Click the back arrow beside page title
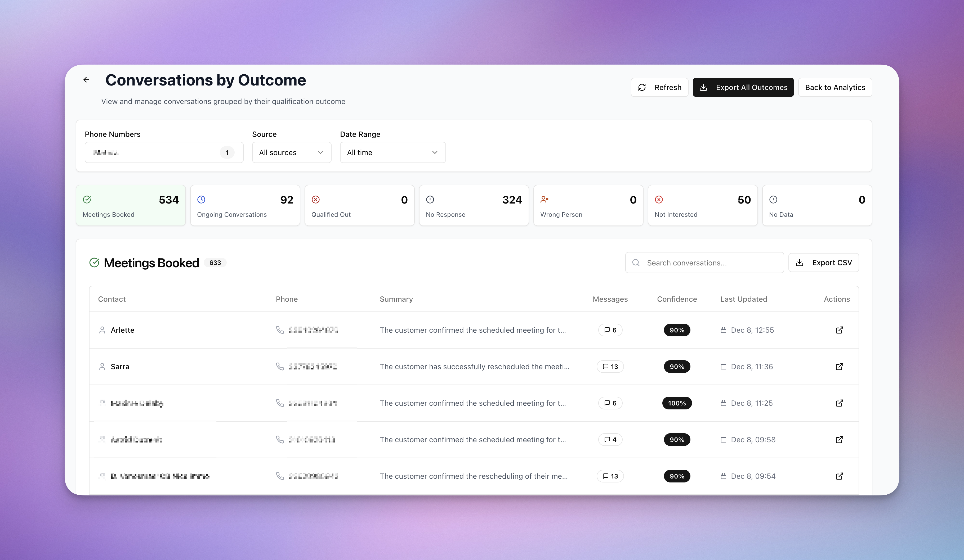Viewport: 964px width, 560px height. coord(86,80)
